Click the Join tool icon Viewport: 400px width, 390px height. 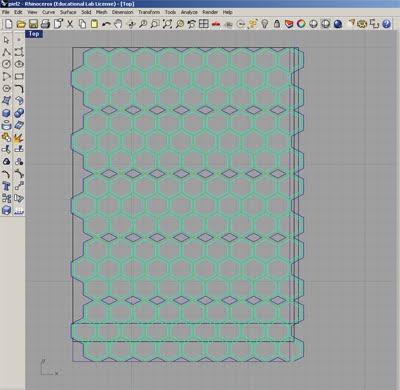[6, 137]
